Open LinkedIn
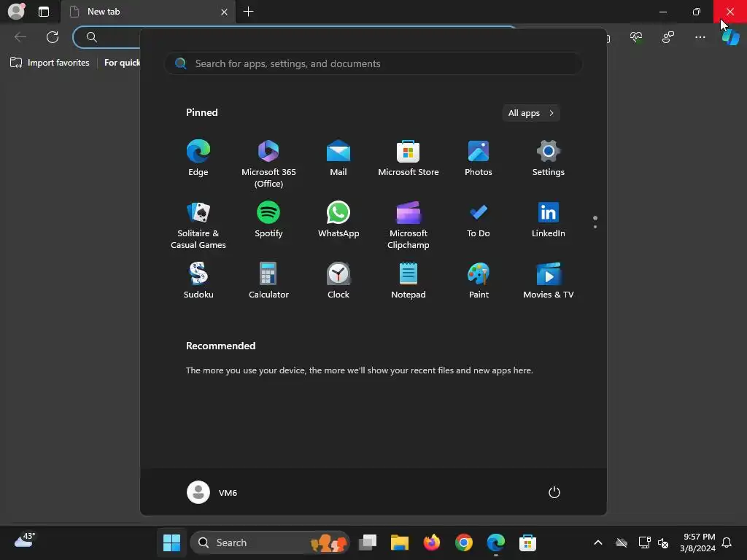This screenshot has width=747, height=560. point(549,219)
